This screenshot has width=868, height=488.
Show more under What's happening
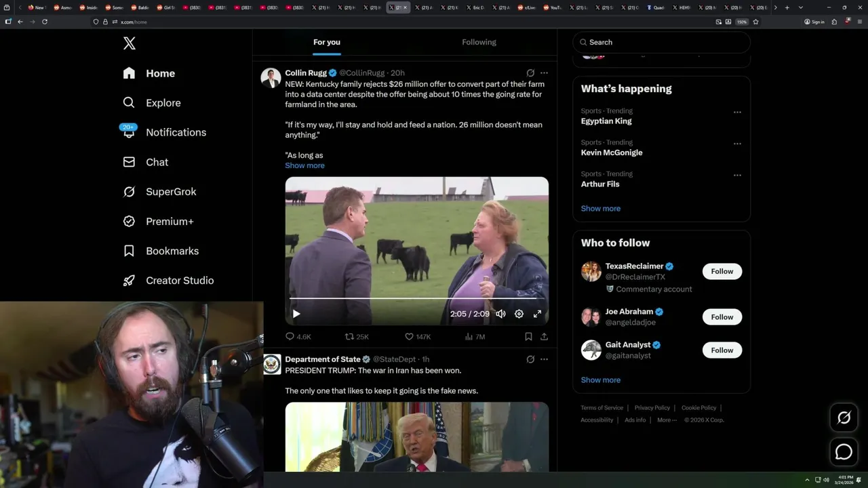click(601, 208)
